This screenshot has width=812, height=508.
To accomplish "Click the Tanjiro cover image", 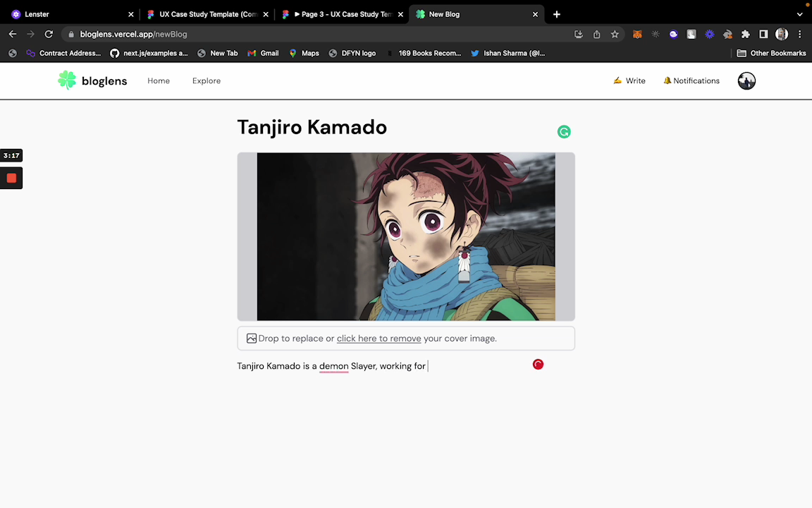I will pos(406,236).
